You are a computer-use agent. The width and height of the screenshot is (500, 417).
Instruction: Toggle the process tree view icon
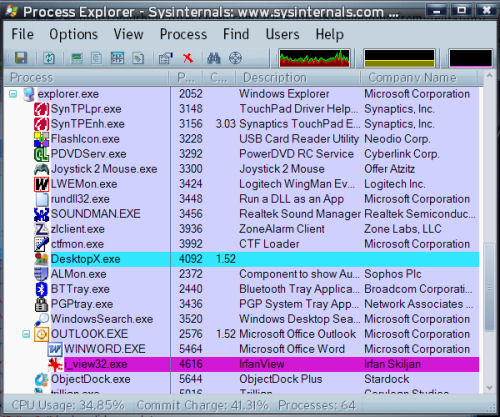pyautogui.click(x=97, y=58)
